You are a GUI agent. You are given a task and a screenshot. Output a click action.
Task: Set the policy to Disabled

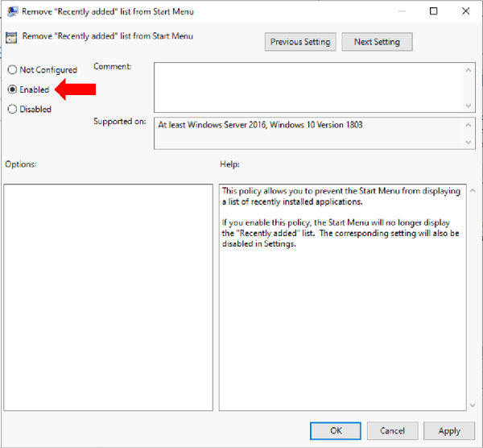coord(13,109)
